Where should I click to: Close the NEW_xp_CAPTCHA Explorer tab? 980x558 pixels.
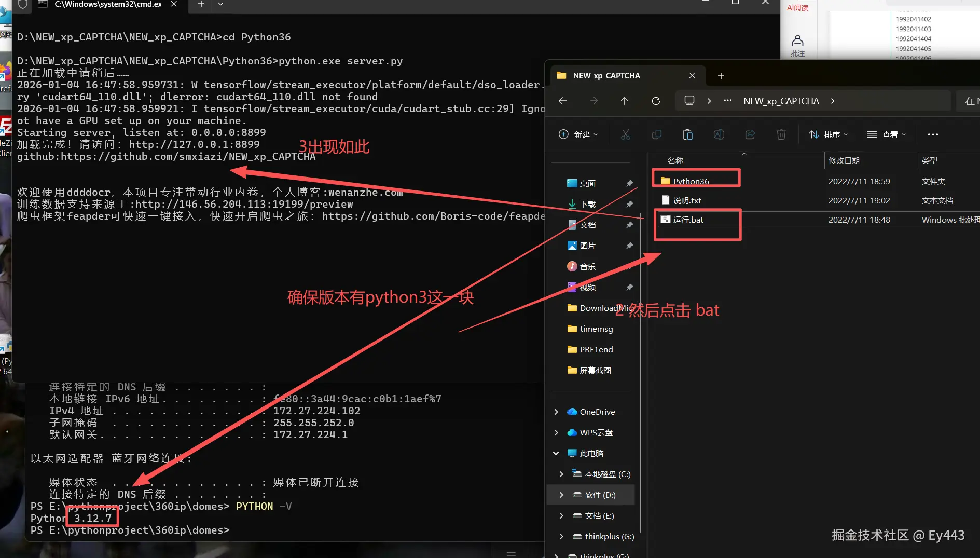click(x=692, y=75)
